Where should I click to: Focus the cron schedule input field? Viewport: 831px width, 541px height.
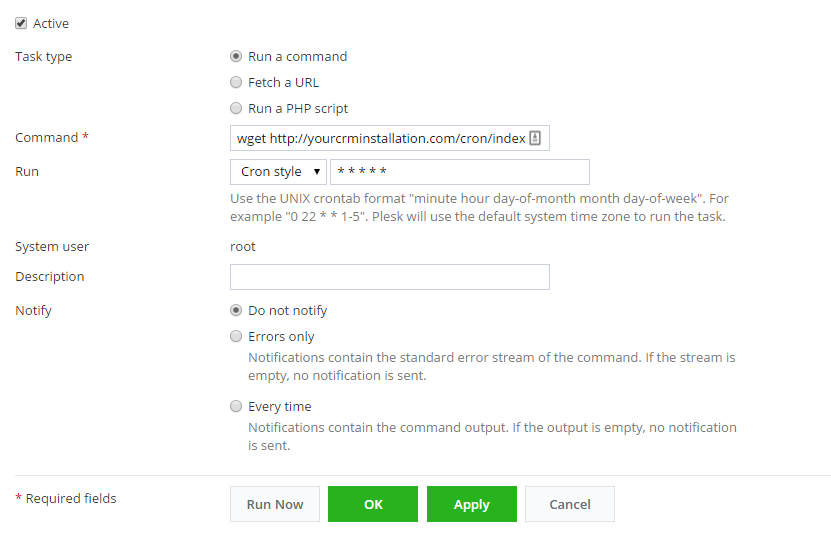click(x=460, y=172)
